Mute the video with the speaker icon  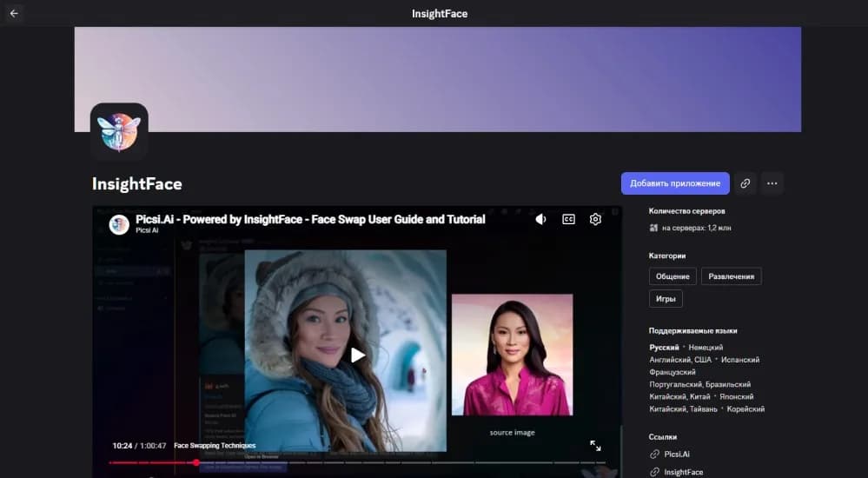coord(540,220)
